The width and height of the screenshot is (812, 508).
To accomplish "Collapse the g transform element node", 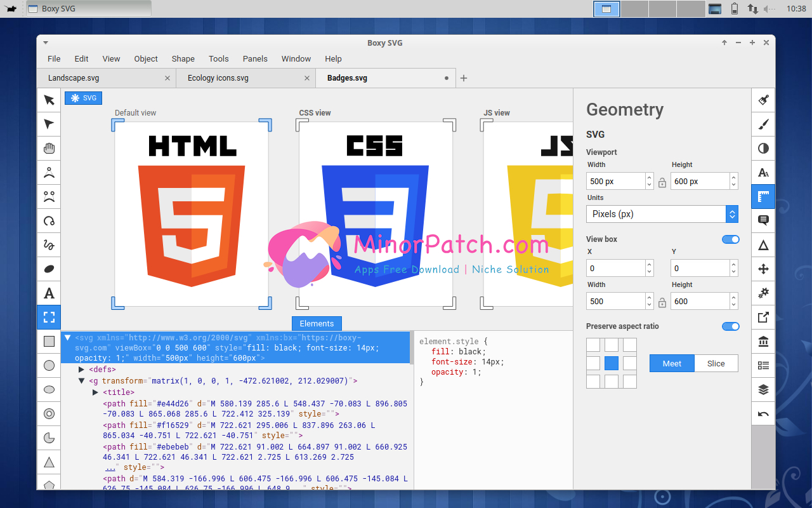I will (82, 381).
